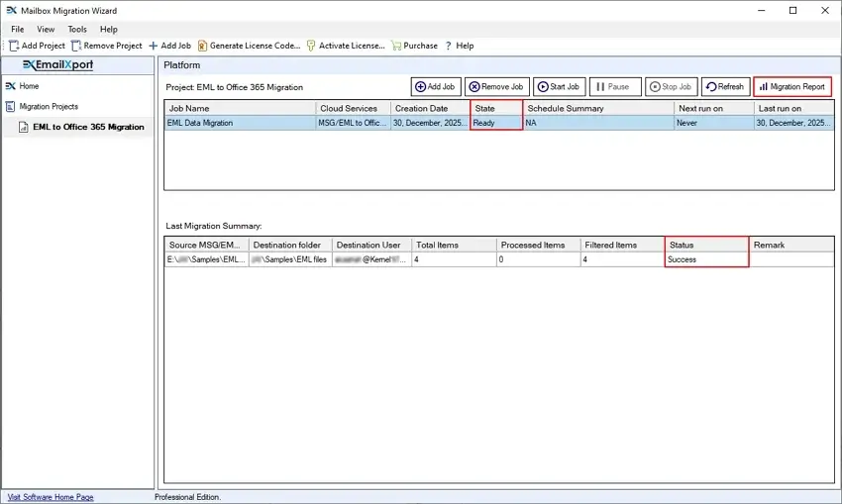The width and height of the screenshot is (842, 504).
Task: Click the plus icon beside toolbar Add Job
Action: pos(153,46)
